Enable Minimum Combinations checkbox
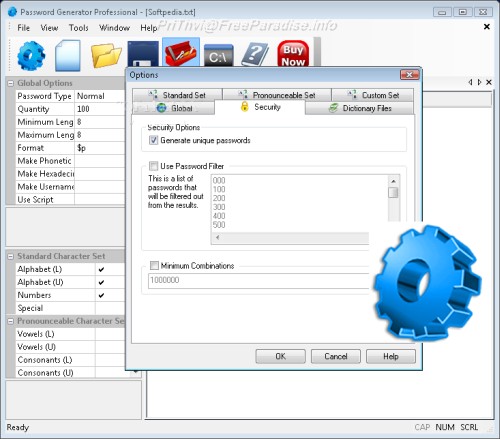 point(154,266)
